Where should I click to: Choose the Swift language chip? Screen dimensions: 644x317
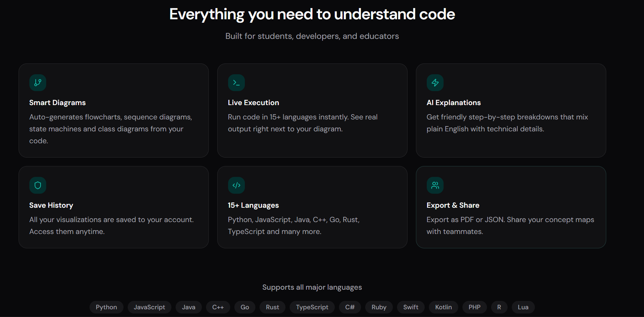(411, 307)
